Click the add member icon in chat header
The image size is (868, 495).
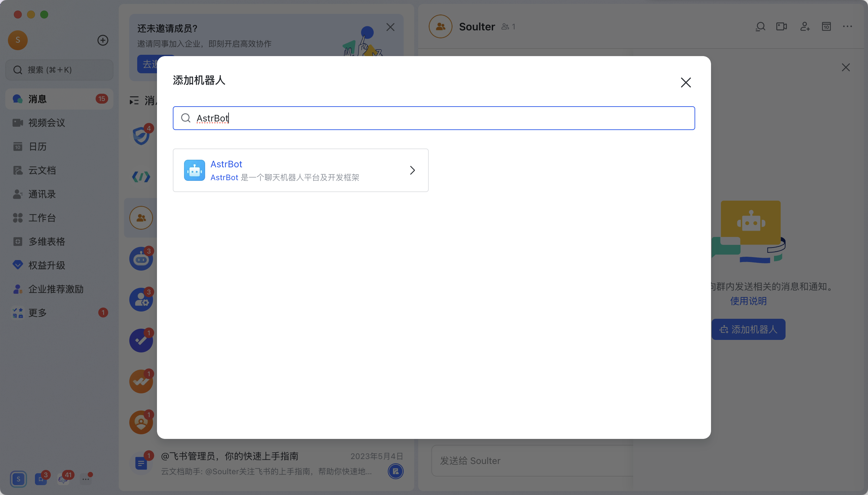tap(804, 26)
